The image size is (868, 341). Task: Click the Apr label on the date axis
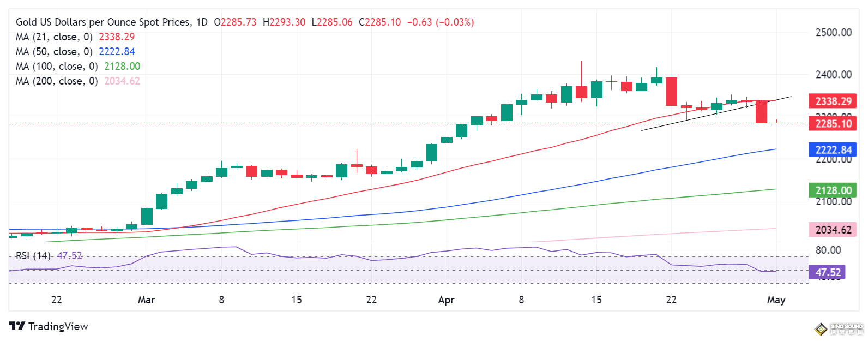[x=446, y=300]
